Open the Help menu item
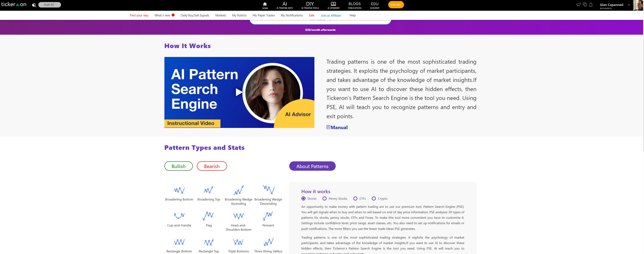Image resolution: width=644 pixels, height=254 pixels. click(353, 15)
